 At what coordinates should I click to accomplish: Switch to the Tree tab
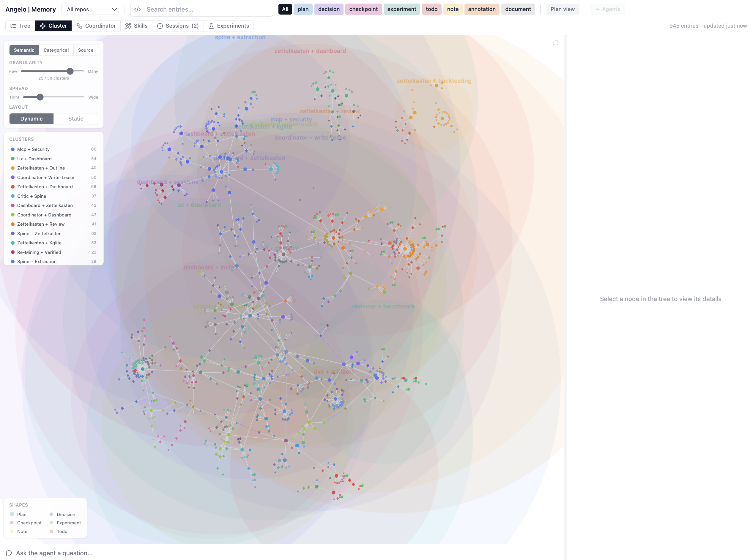[x=20, y=26]
